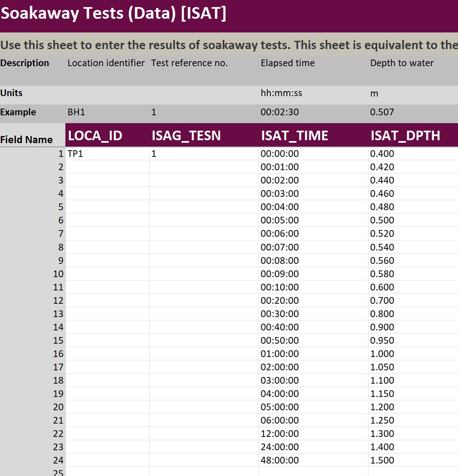
Task: Select elapsed time cell 06:00:00
Action: coord(314,420)
